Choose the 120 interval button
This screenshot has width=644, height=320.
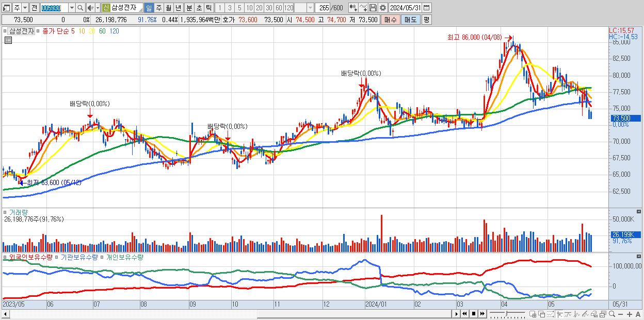click(x=288, y=8)
